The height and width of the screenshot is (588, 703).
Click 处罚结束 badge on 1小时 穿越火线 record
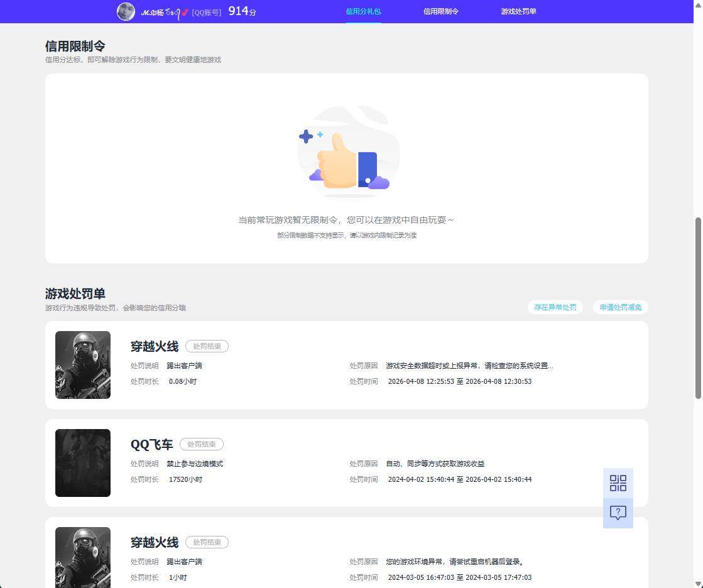point(207,542)
